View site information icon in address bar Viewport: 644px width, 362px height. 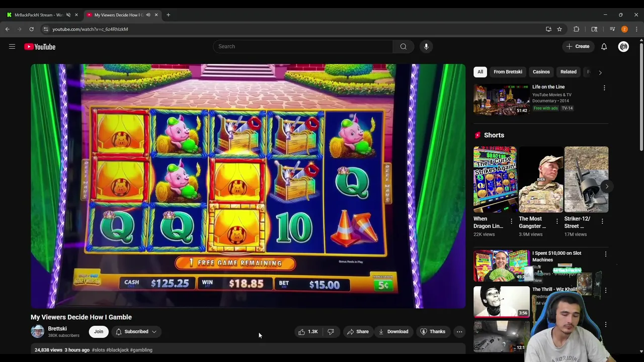point(46,29)
